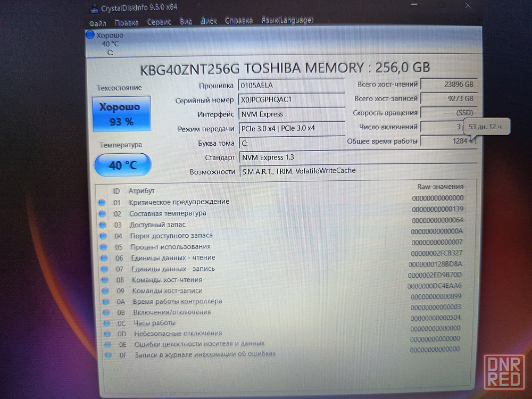Select row text Критическое предупреждение
Image resolution: width=532 pixels, height=399 pixels.
(x=179, y=202)
